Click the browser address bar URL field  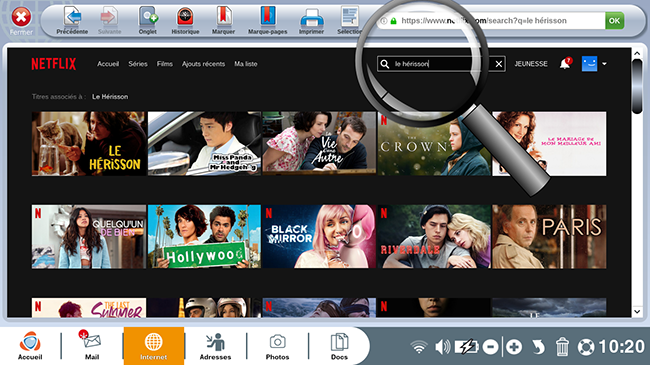[x=490, y=21]
